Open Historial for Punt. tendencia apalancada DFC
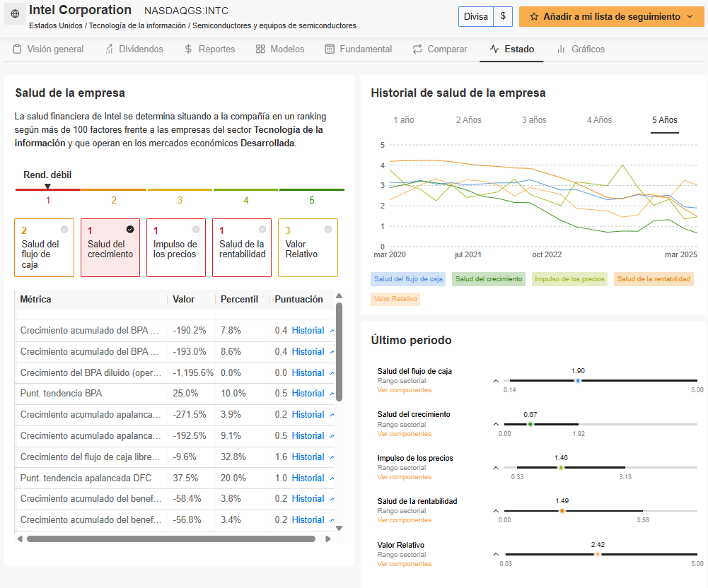 (x=308, y=478)
